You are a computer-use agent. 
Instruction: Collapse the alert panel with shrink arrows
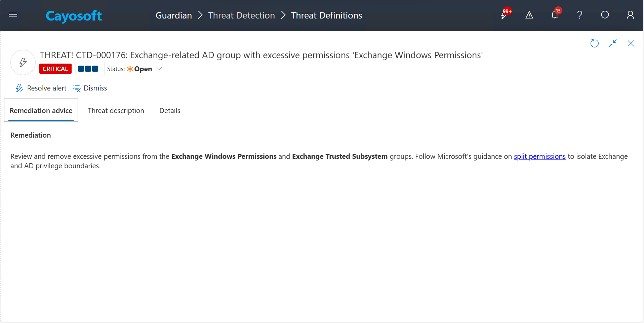click(x=612, y=43)
